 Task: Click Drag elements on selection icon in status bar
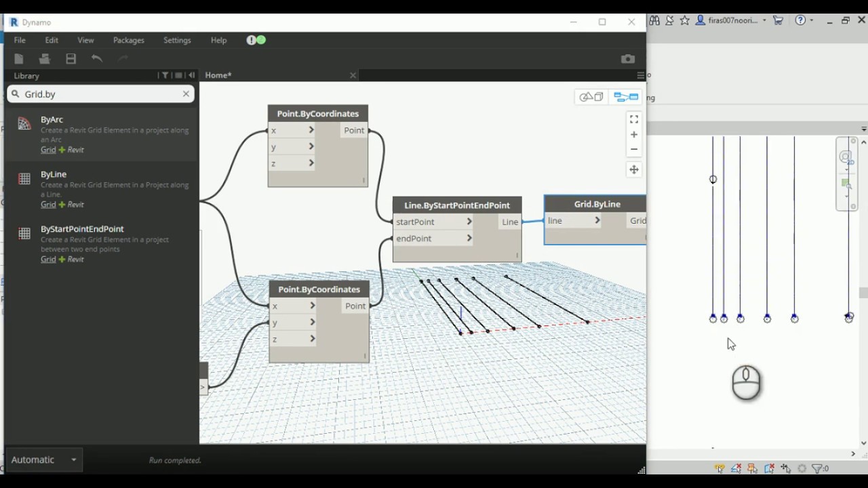(785, 468)
